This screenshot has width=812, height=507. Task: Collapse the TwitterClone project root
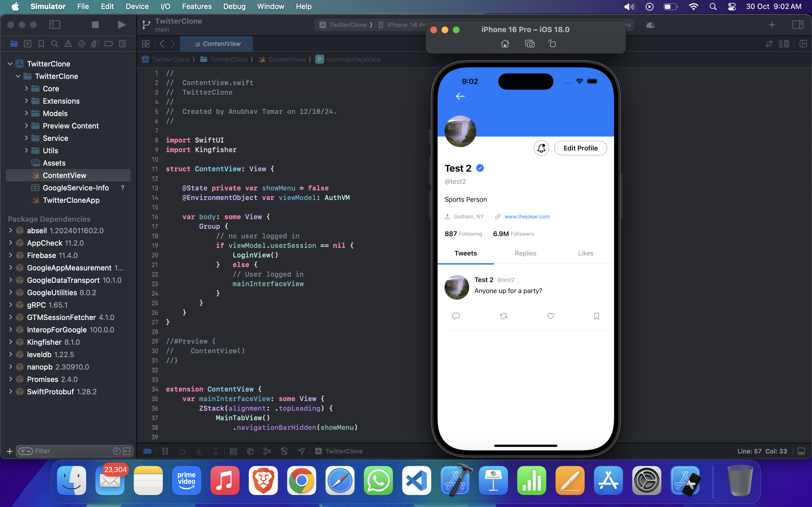[10, 64]
